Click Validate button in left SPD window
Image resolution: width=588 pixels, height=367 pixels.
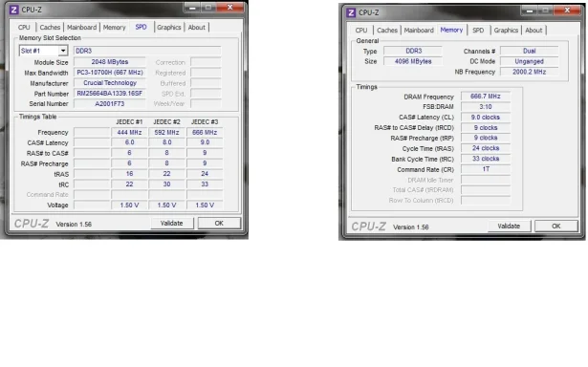172,224
